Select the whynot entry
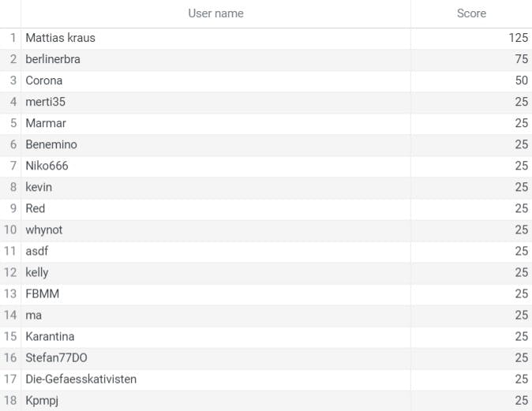The width and height of the screenshot is (532, 411). pyautogui.click(x=44, y=230)
